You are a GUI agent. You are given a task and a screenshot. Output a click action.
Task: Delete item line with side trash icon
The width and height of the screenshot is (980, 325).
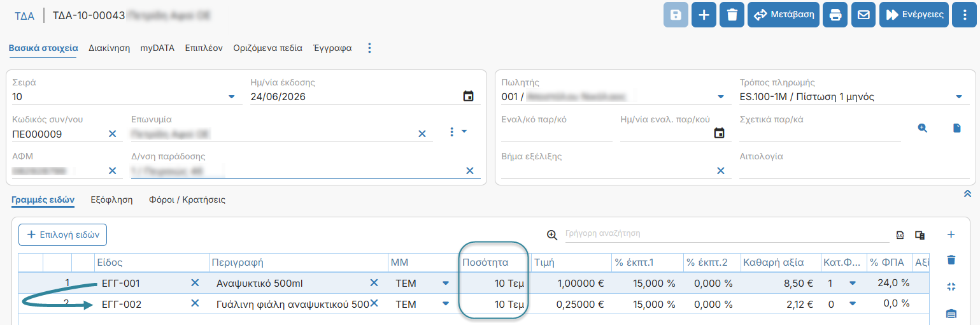(x=951, y=260)
